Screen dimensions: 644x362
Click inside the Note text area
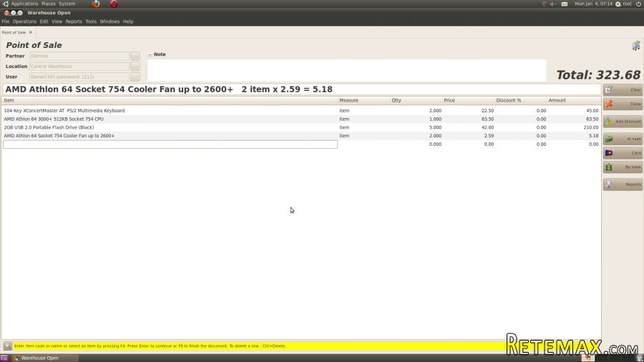pos(346,70)
